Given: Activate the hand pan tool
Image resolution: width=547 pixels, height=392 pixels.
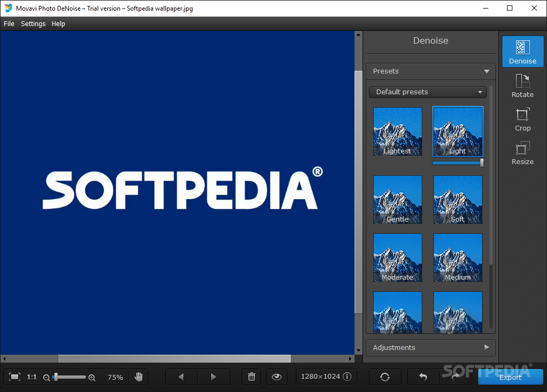Looking at the screenshot, I should click(139, 377).
